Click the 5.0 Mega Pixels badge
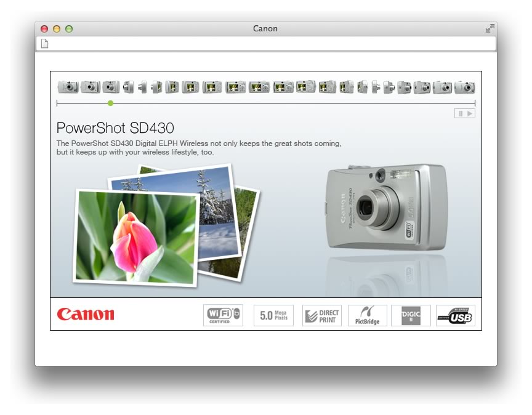 (273, 315)
